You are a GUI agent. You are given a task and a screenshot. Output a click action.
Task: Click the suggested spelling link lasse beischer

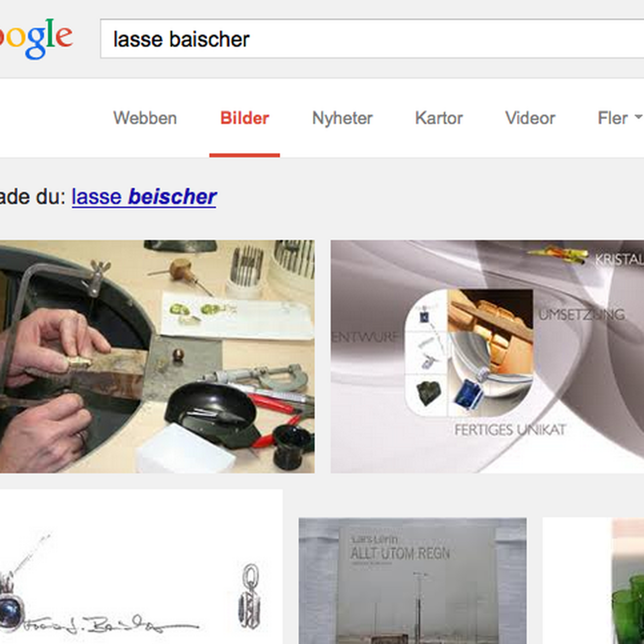click(x=144, y=197)
